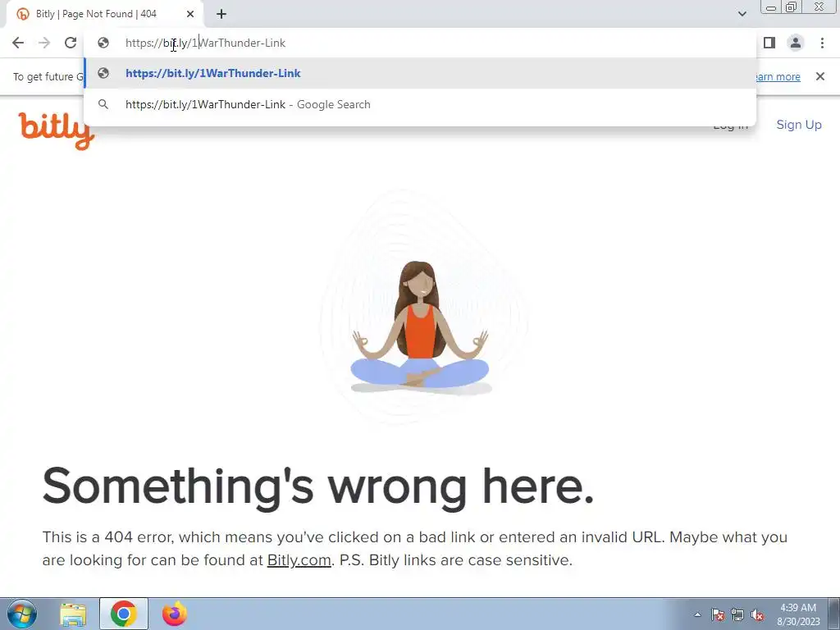The image size is (840, 630).
Task: Close the Bitly Page Not Found tab
Action: [x=190, y=14]
